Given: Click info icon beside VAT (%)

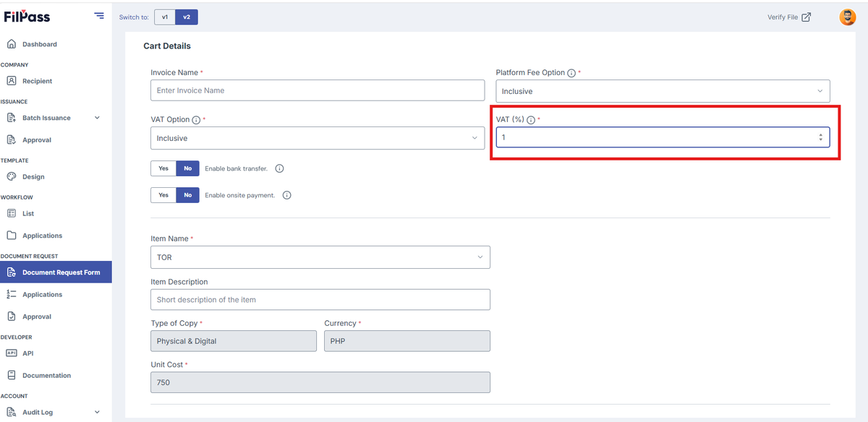Looking at the screenshot, I should 531,119.
